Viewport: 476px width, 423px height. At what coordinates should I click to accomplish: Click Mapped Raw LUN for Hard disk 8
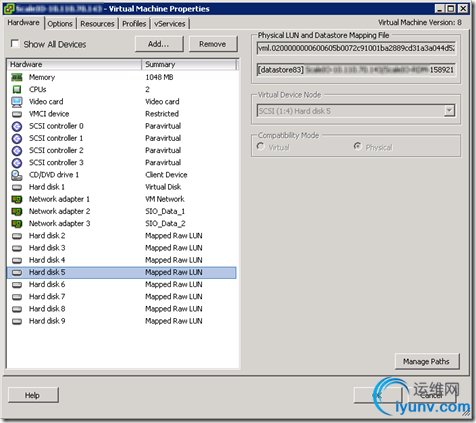coord(174,309)
